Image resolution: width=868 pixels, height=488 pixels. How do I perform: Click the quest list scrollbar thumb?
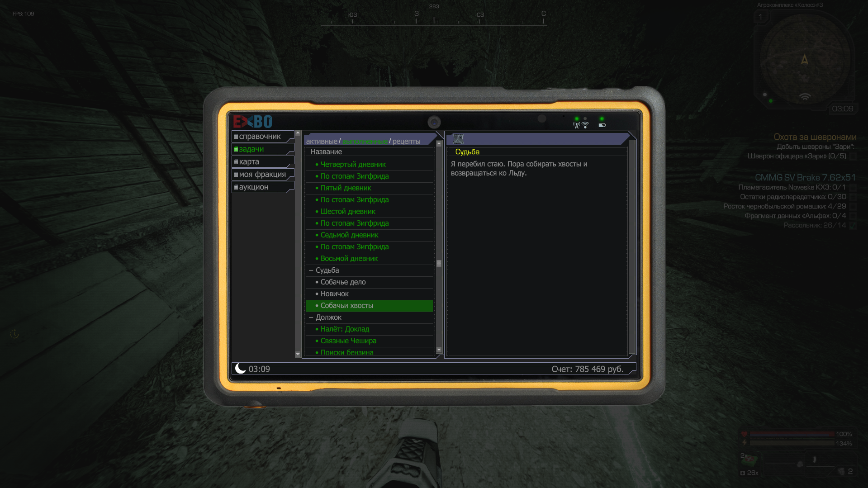tap(439, 264)
